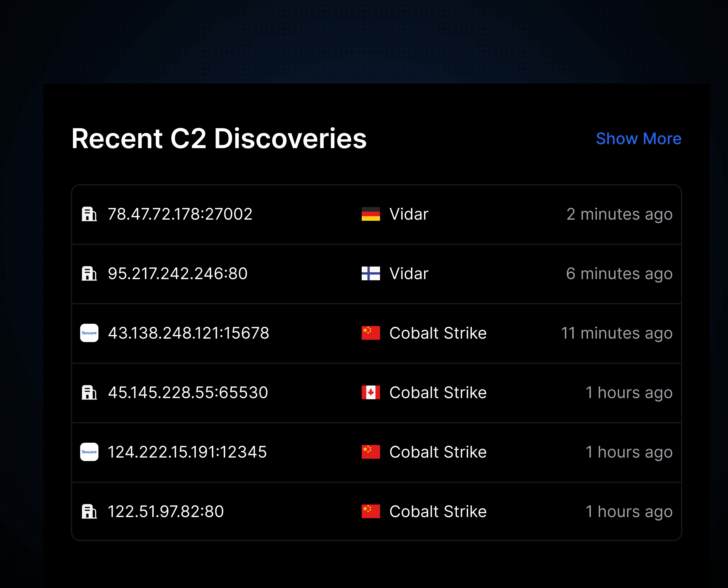Click the building icon beside 95.217.242.246:80
728x588 pixels.
tap(89, 273)
